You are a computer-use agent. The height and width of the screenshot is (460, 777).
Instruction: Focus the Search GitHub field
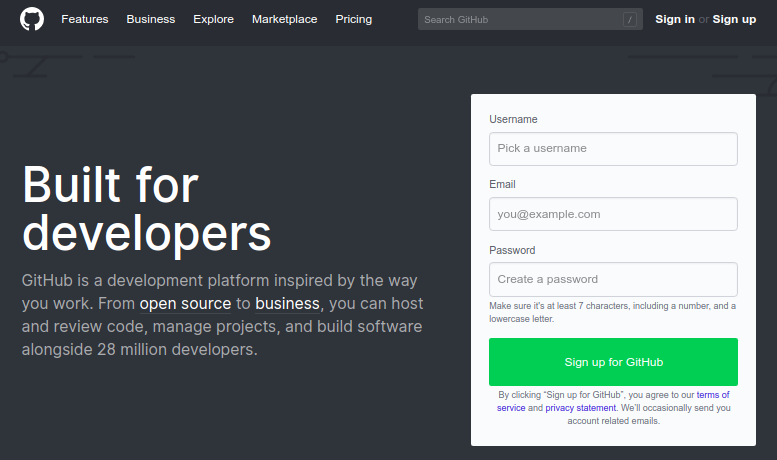coord(530,19)
